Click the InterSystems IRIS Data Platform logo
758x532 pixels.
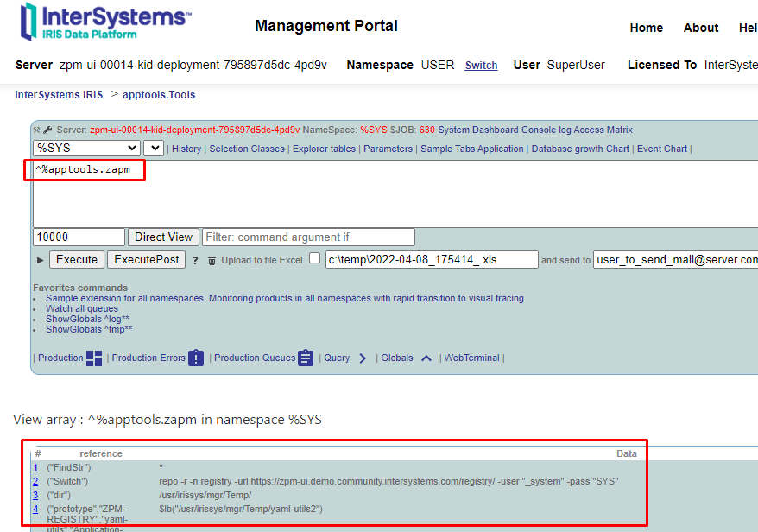[x=105, y=22]
